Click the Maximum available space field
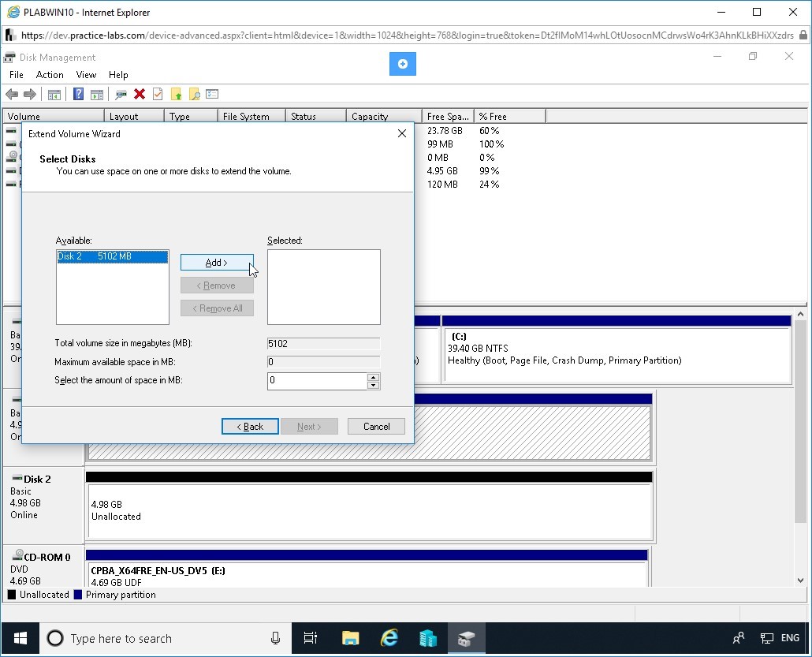Image resolution: width=812 pixels, height=657 pixels. [x=324, y=362]
